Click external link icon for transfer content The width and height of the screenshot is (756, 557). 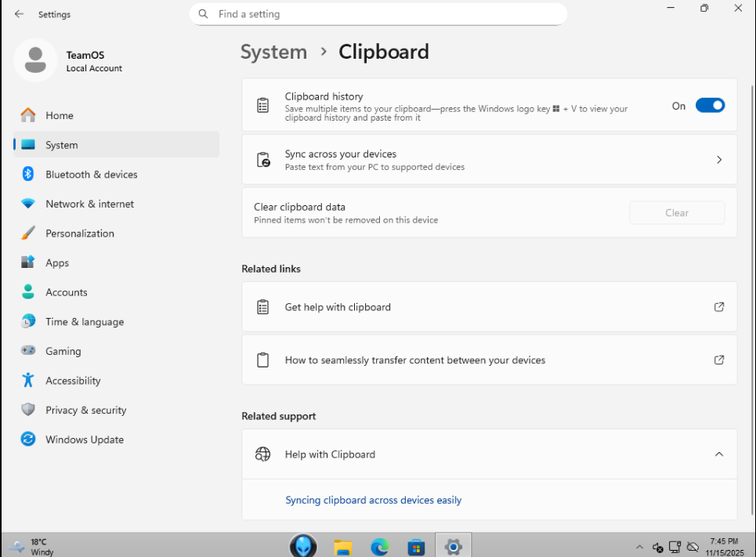click(x=719, y=360)
